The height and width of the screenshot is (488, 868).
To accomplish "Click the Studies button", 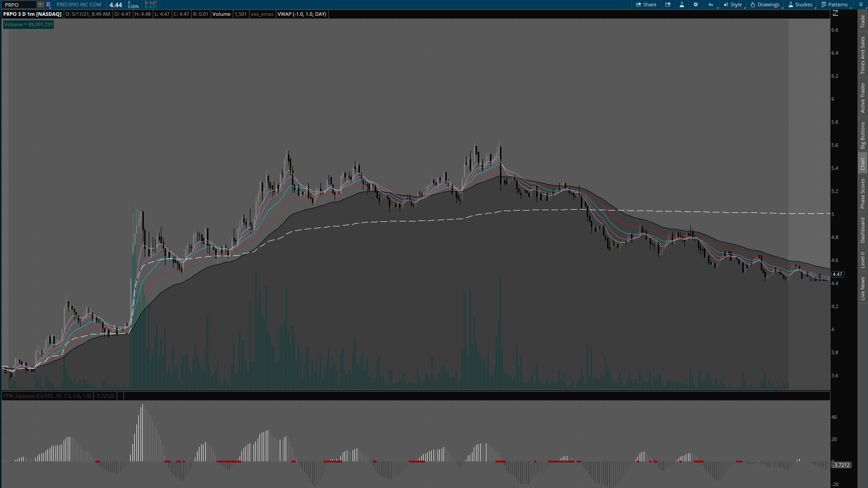I will pyautogui.click(x=800, y=5).
